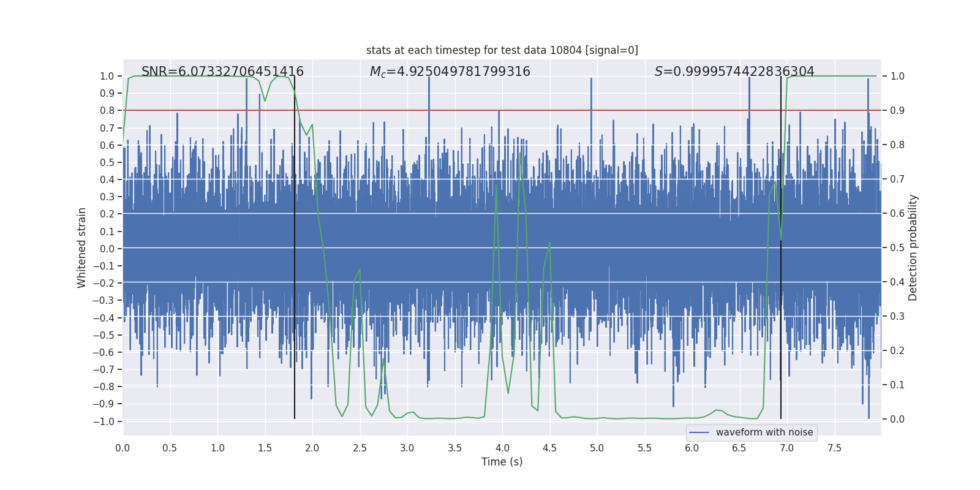Click the plot title for test data 10804

(x=502, y=50)
